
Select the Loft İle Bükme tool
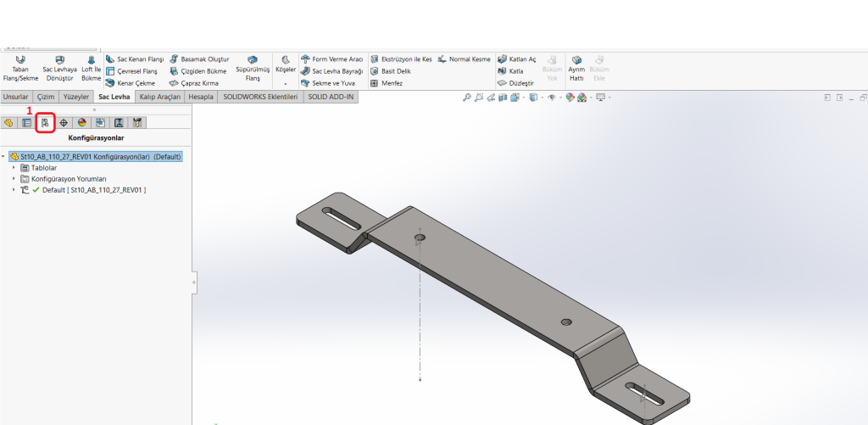click(x=92, y=69)
